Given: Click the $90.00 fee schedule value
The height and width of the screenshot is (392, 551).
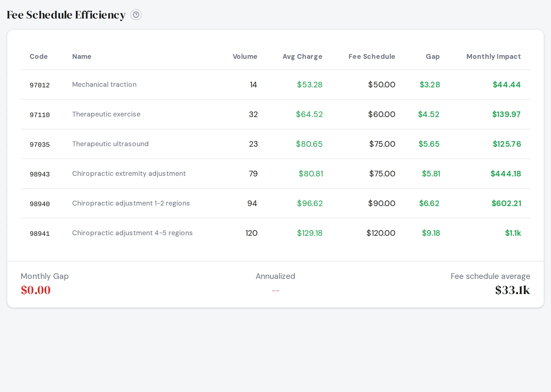Looking at the screenshot, I should pos(382,203).
